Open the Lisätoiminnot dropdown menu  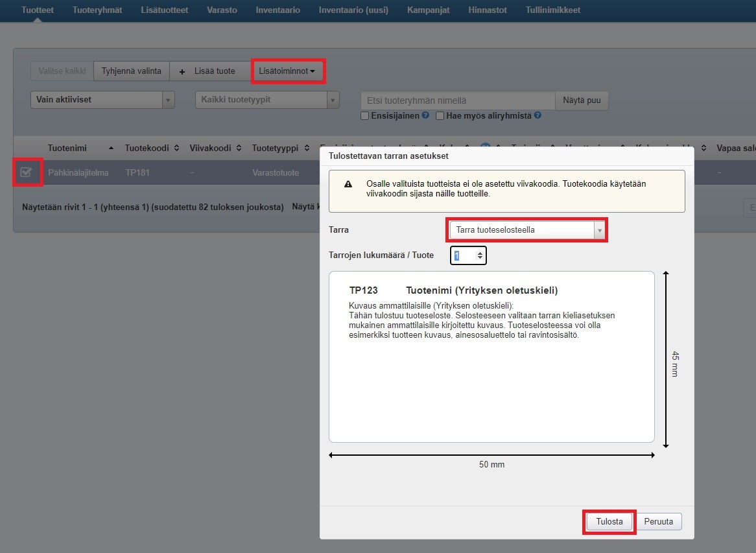(287, 71)
